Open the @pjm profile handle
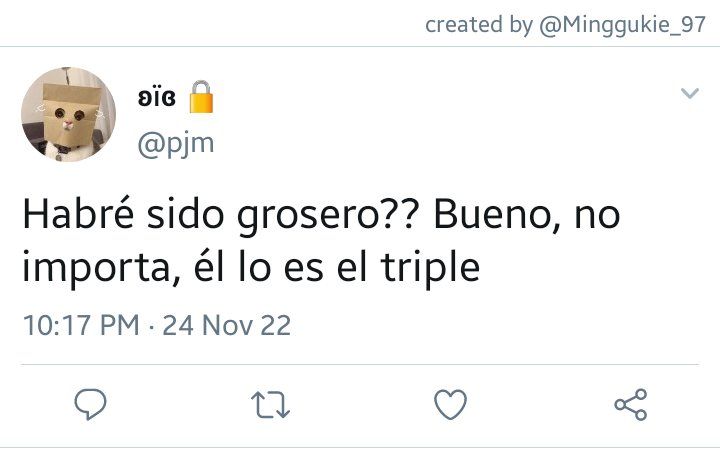This screenshot has height=459, width=720. pyautogui.click(x=176, y=144)
